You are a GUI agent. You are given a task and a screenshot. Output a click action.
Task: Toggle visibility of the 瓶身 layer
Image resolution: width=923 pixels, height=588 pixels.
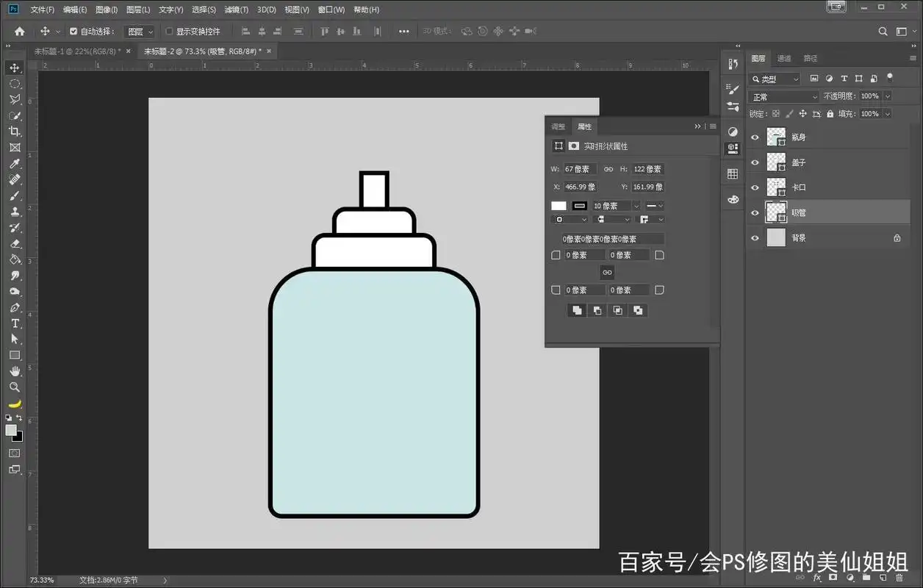755,136
